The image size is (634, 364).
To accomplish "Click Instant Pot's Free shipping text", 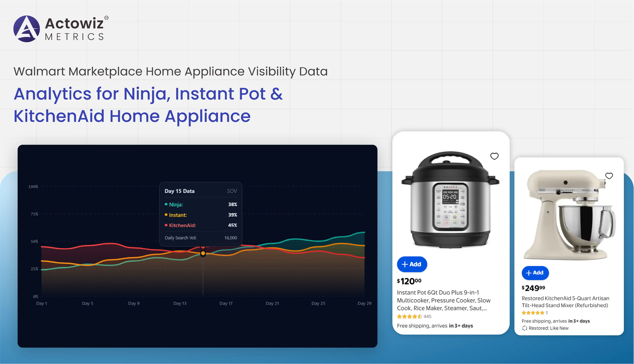I will [435, 326].
